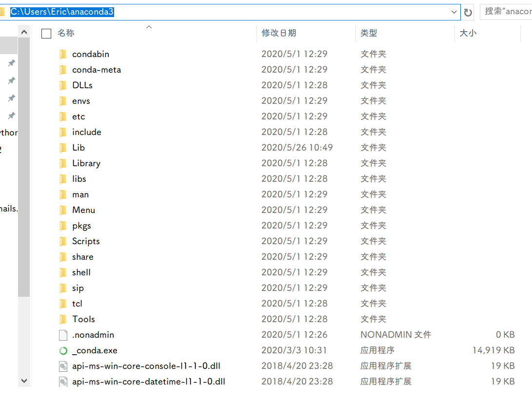532x403 pixels.
Task: Click inside the search box
Action: (507, 12)
